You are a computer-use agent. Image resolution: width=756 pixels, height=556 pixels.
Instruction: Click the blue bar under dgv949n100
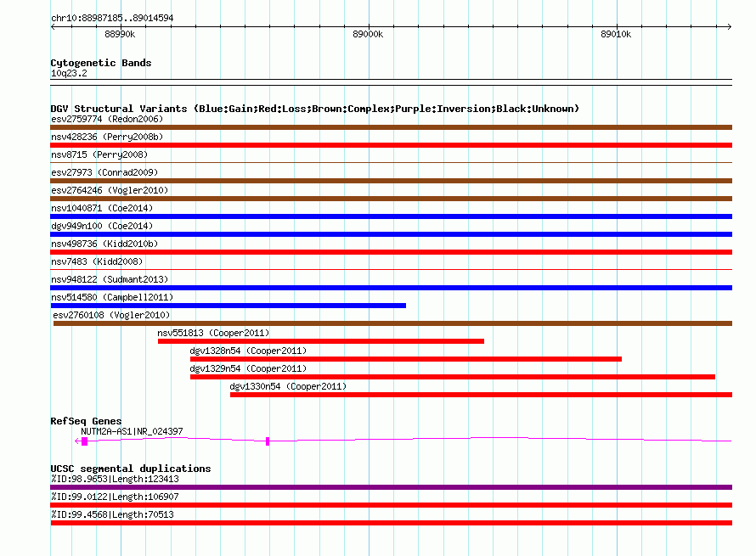pyautogui.click(x=391, y=234)
